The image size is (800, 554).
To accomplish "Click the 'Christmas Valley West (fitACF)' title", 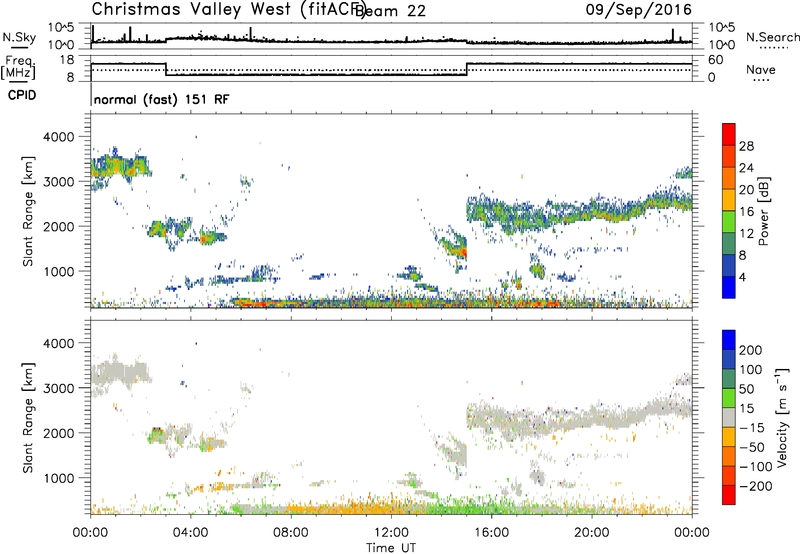I will point(228,10).
